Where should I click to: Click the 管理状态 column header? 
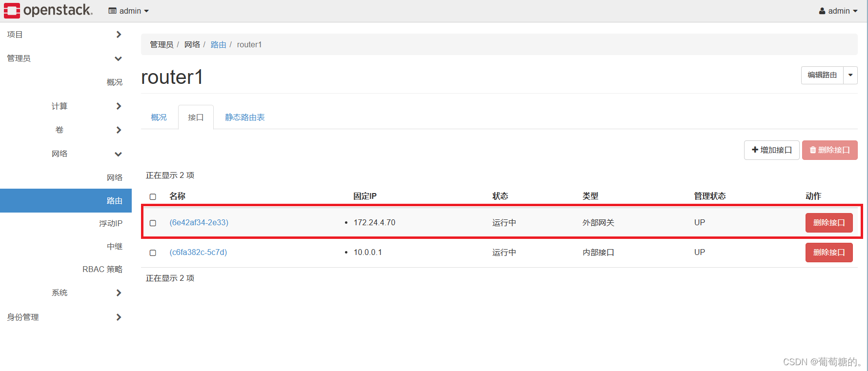[710, 196]
